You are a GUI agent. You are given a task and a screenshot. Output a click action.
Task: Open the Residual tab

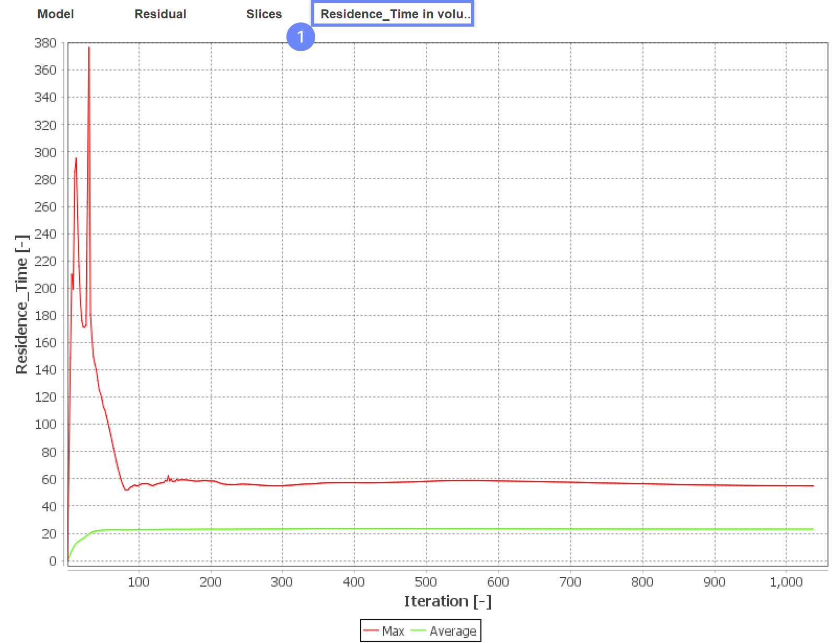[160, 14]
